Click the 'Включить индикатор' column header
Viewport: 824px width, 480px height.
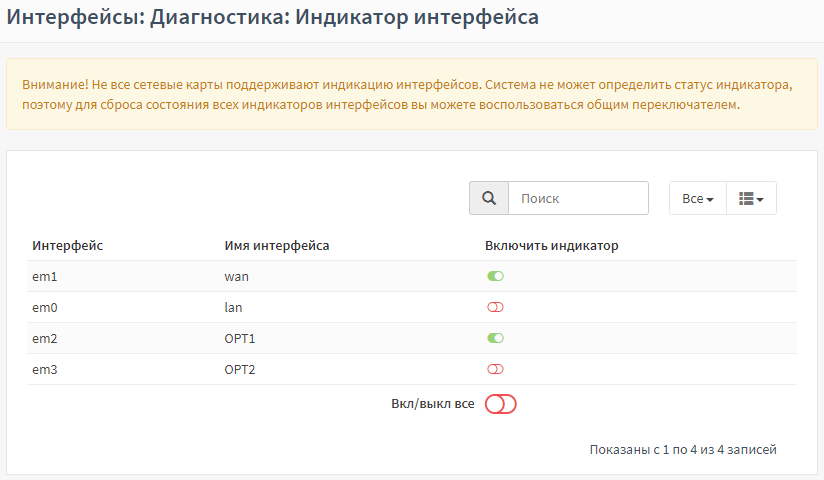point(551,246)
